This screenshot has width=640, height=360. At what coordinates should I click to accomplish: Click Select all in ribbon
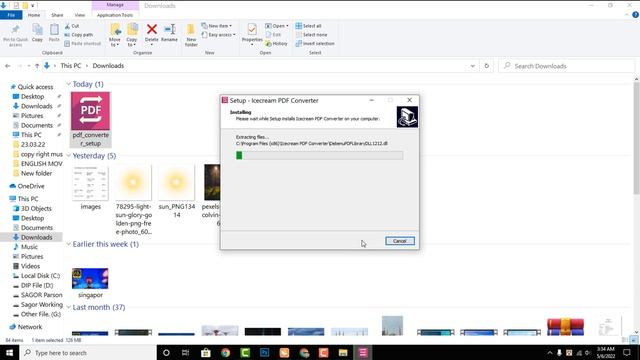[309, 26]
